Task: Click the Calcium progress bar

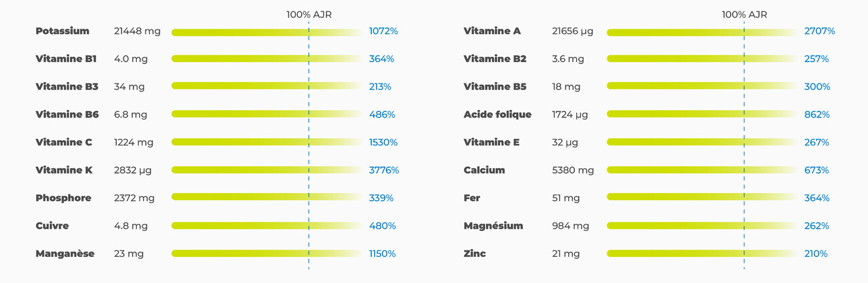Action: point(701,170)
